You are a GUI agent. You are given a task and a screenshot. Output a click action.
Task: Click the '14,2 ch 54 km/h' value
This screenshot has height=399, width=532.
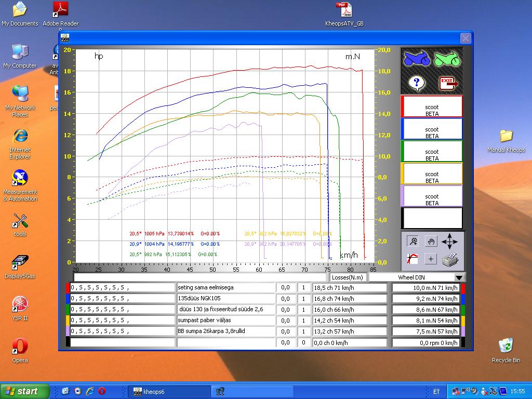[350, 321]
